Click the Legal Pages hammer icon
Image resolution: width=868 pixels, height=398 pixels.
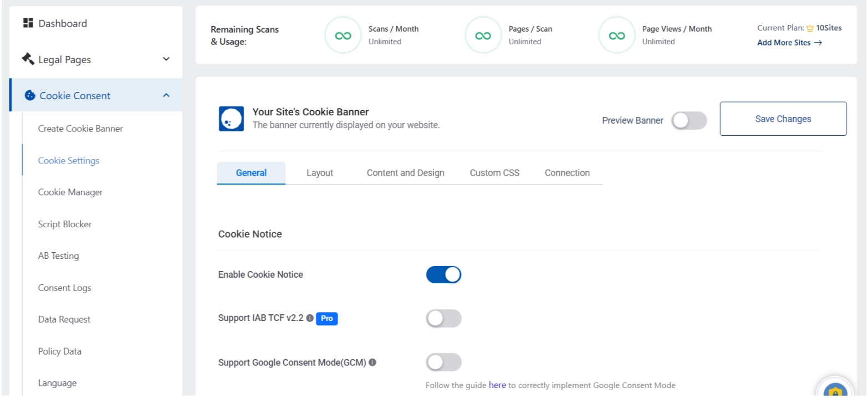[28, 59]
